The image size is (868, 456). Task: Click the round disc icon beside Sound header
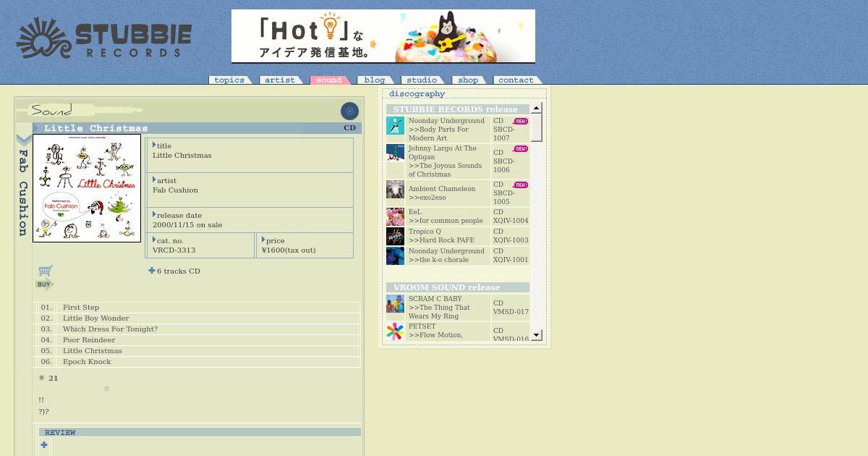349,111
